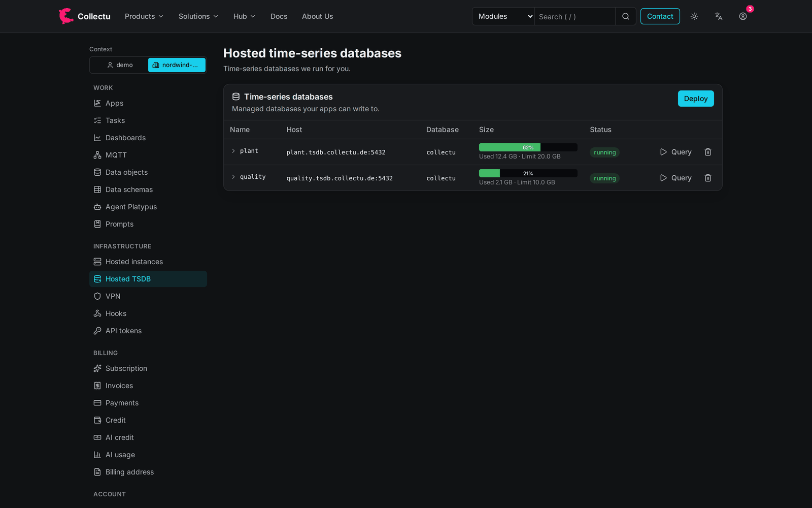Click the Database column header

tap(443, 130)
